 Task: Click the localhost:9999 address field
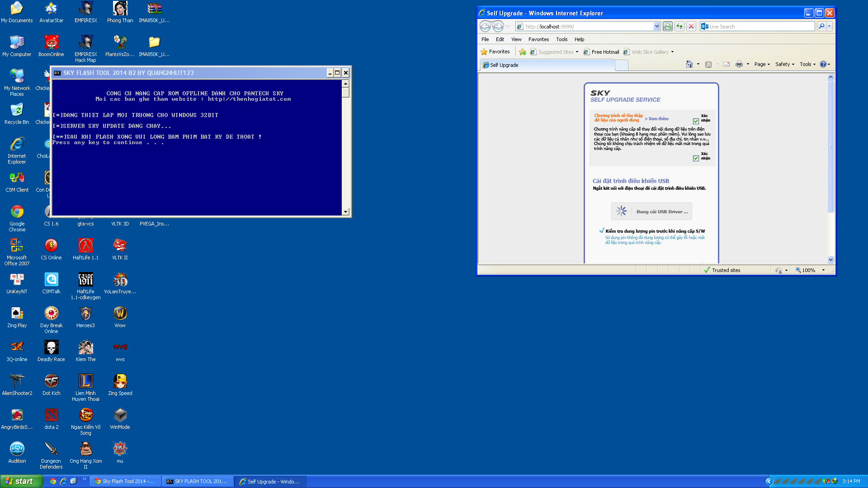[589, 27]
